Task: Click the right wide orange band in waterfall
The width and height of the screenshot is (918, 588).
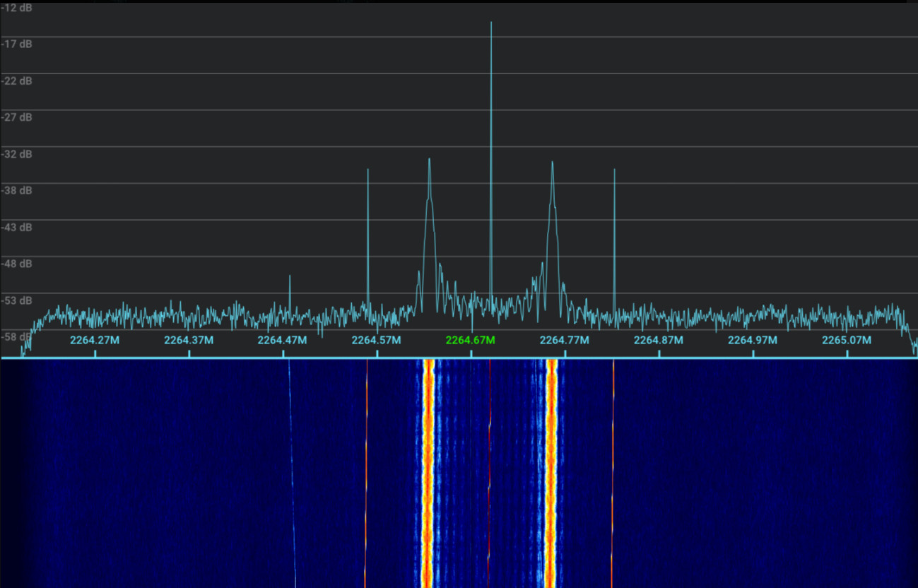Action: [551, 474]
